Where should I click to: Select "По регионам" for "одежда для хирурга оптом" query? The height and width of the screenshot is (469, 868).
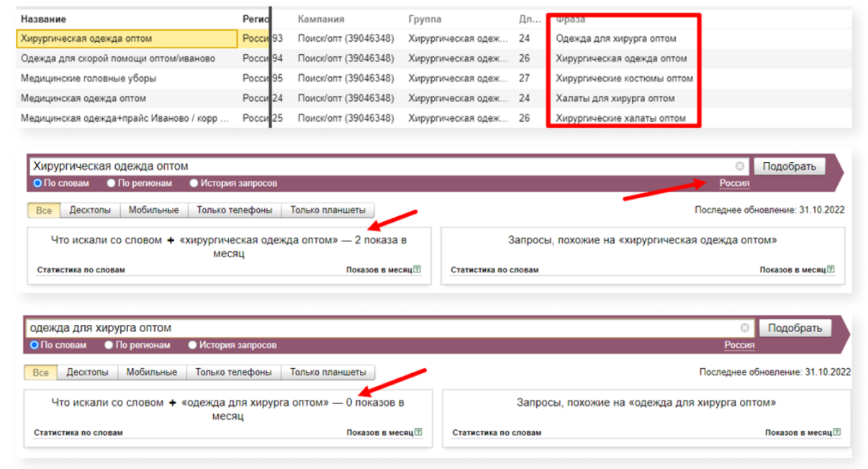click(109, 345)
